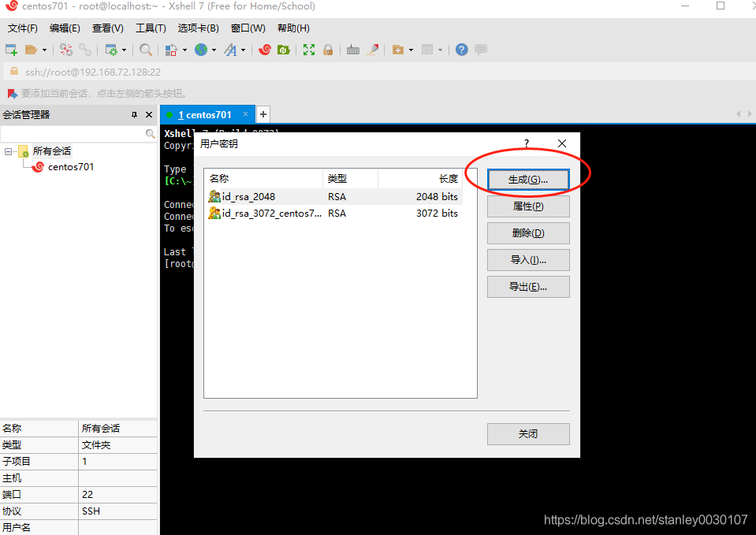Screen dimensions: 756x535
Task: Click 生成(G) to generate a new key
Action: point(527,179)
